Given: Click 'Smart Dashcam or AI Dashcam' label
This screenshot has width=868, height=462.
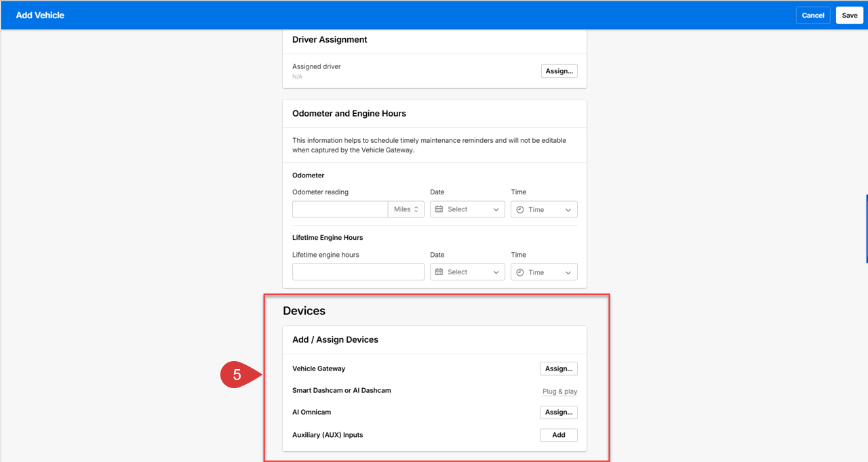Looking at the screenshot, I should click(342, 390).
